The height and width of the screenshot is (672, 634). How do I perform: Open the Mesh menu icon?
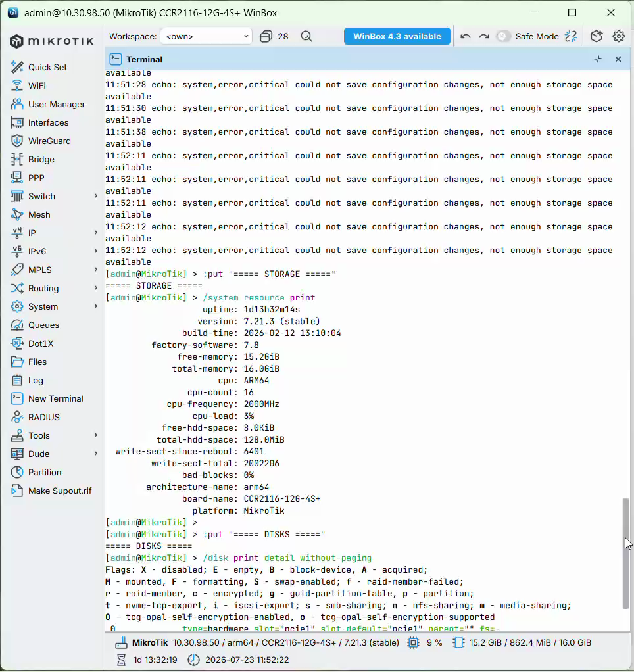[16, 215]
